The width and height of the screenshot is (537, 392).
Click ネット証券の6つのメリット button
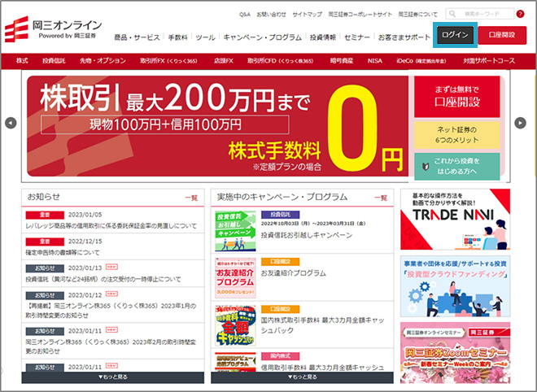point(457,135)
